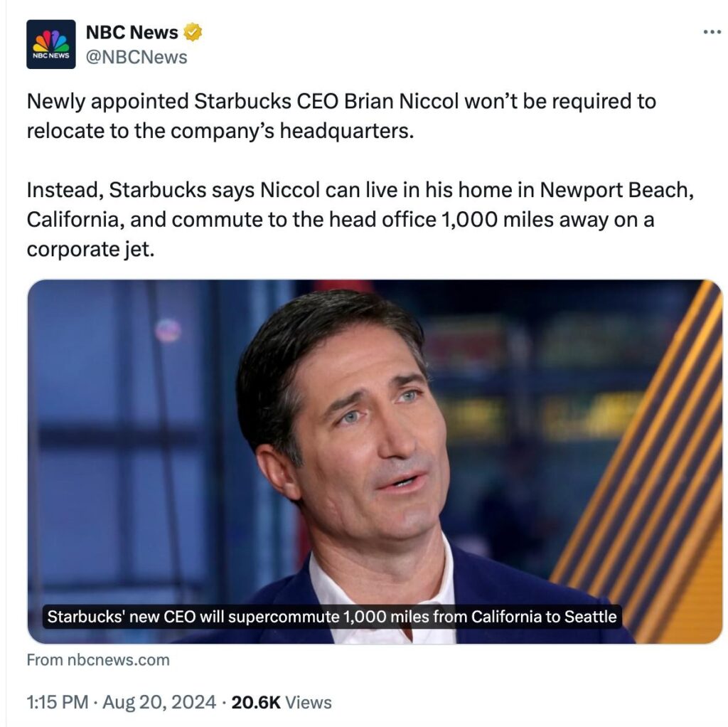Open the NBC News profile avatar
This screenshot has width=728, height=727.
pyautogui.click(x=51, y=44)
